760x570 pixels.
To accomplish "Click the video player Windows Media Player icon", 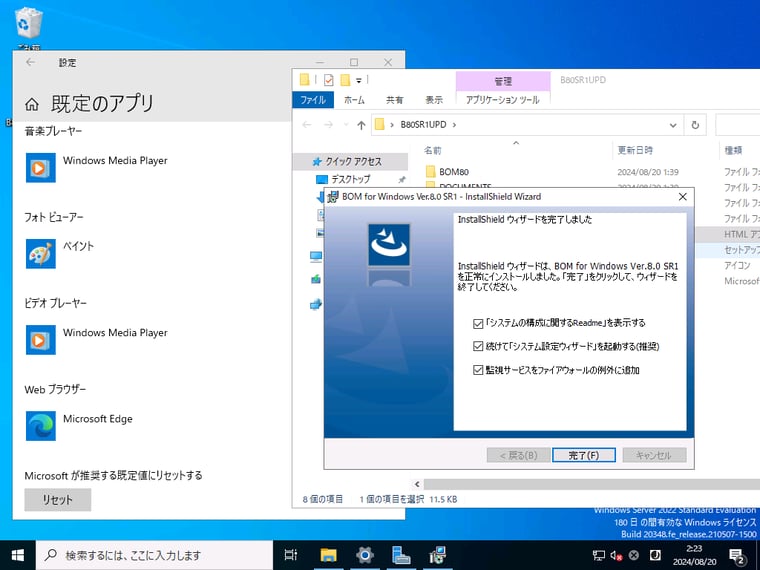I will 41,340.
